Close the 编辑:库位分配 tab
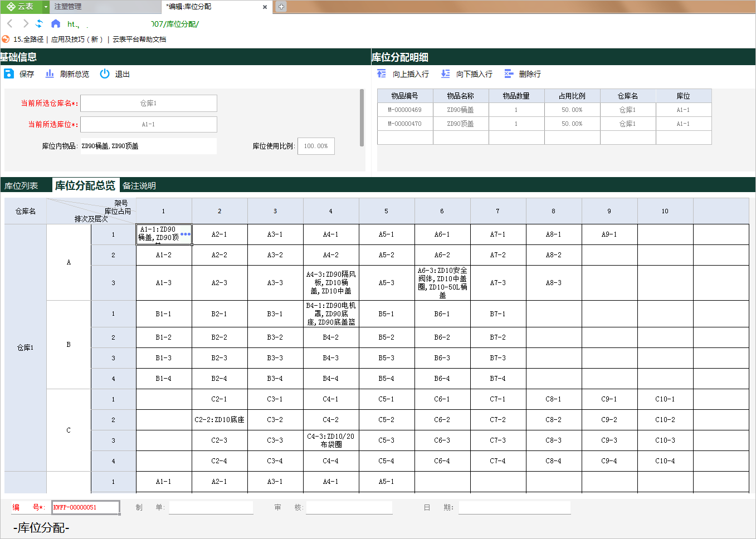Screen dimensions: 756x539 (x=265, y=7)
